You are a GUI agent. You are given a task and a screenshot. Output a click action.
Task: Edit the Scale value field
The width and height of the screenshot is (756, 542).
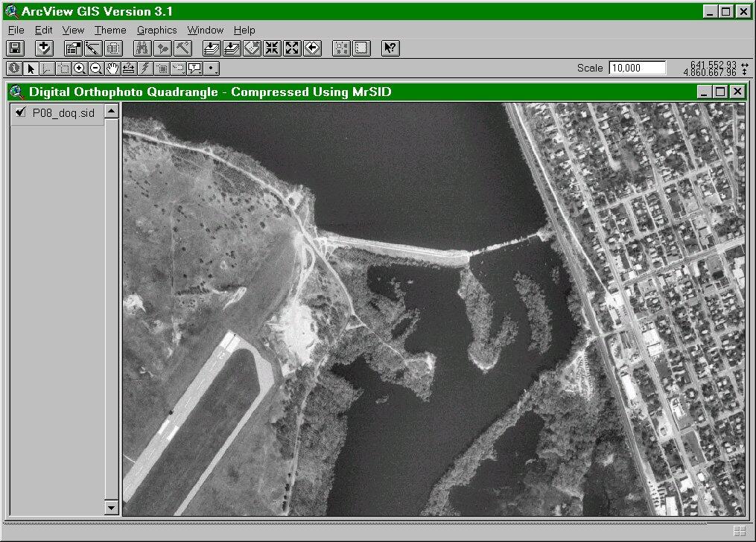[x=637, y=68]
